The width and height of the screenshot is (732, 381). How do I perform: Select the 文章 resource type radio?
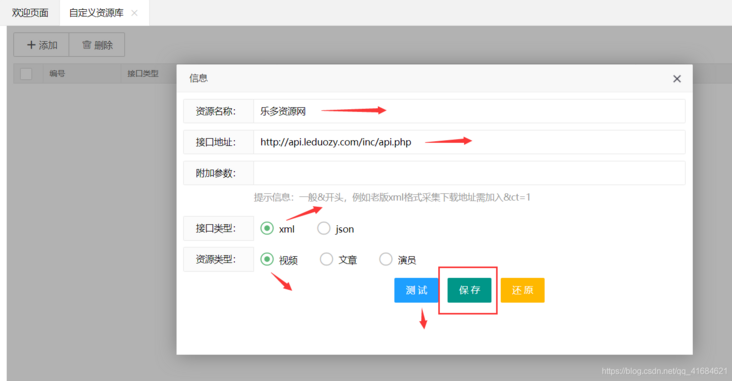(x=326, y=259)
